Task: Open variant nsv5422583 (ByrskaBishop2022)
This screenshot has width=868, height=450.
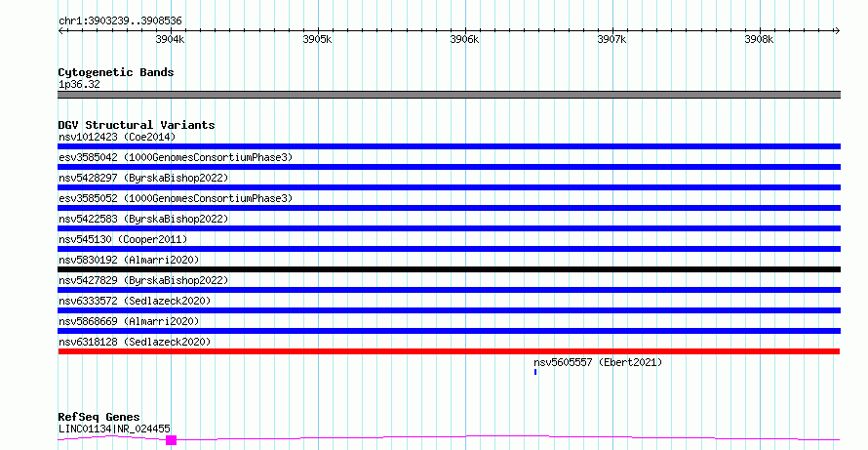Action: point(143,219)
